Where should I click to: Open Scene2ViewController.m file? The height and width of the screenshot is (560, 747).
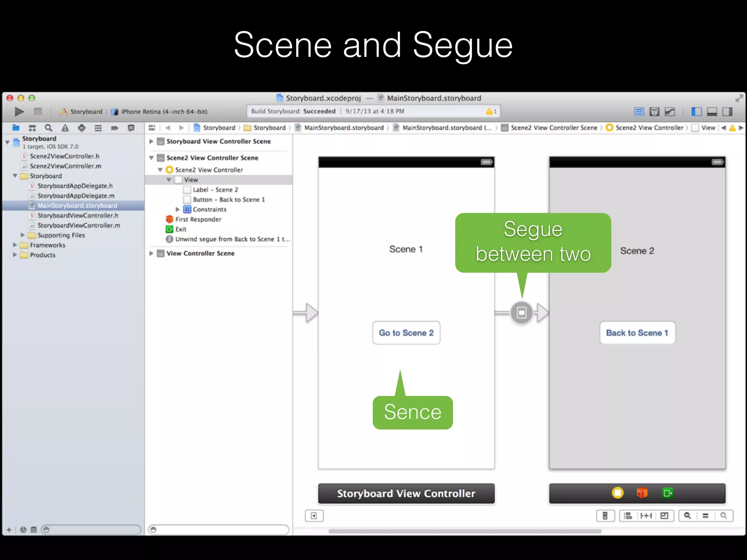65,166
